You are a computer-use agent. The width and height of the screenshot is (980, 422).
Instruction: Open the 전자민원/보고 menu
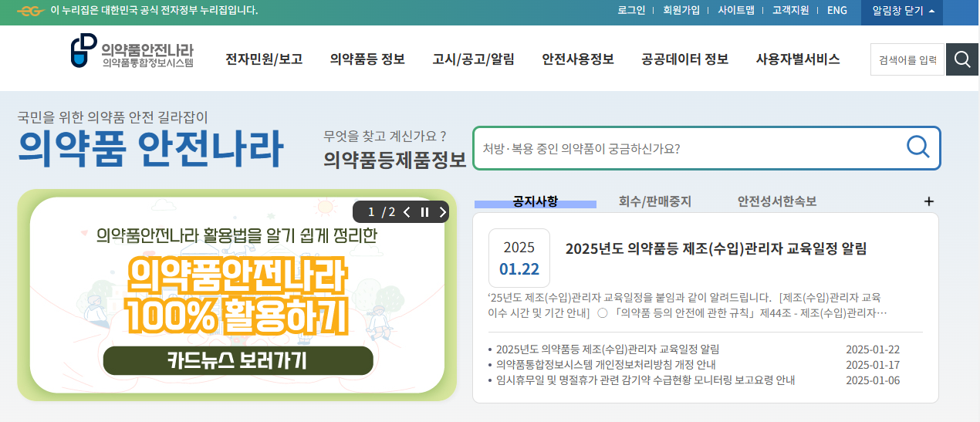pyautogui.click(x=264, y=59)
